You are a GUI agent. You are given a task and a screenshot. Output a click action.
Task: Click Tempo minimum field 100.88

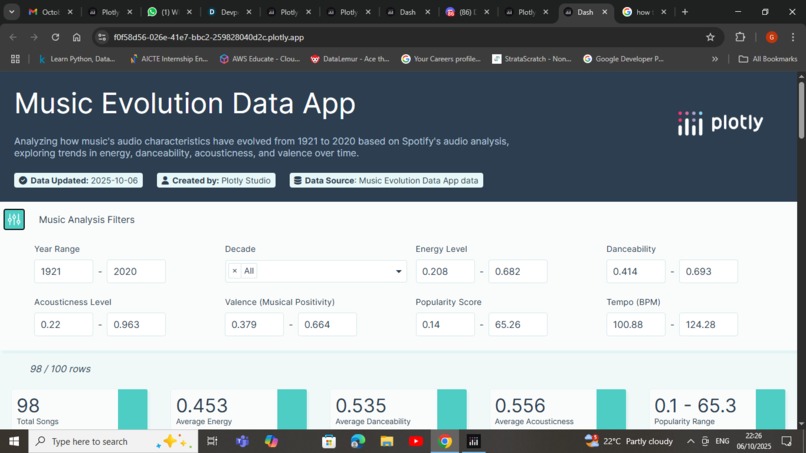[x=636, y=324]
